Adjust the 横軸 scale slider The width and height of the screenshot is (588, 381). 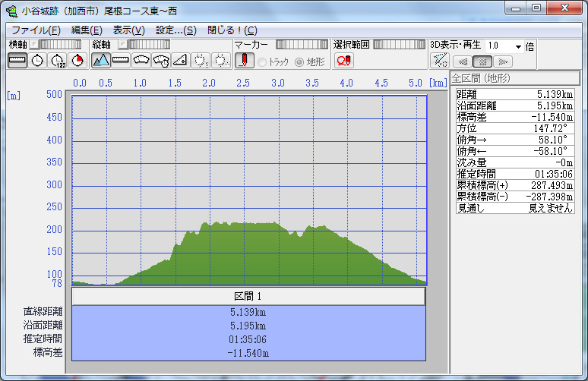pyautogui.click(x=60, y=45)
